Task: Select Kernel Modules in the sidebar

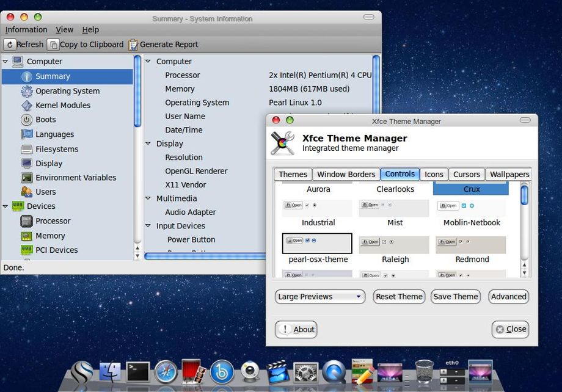Action: [x=62, y=105]
